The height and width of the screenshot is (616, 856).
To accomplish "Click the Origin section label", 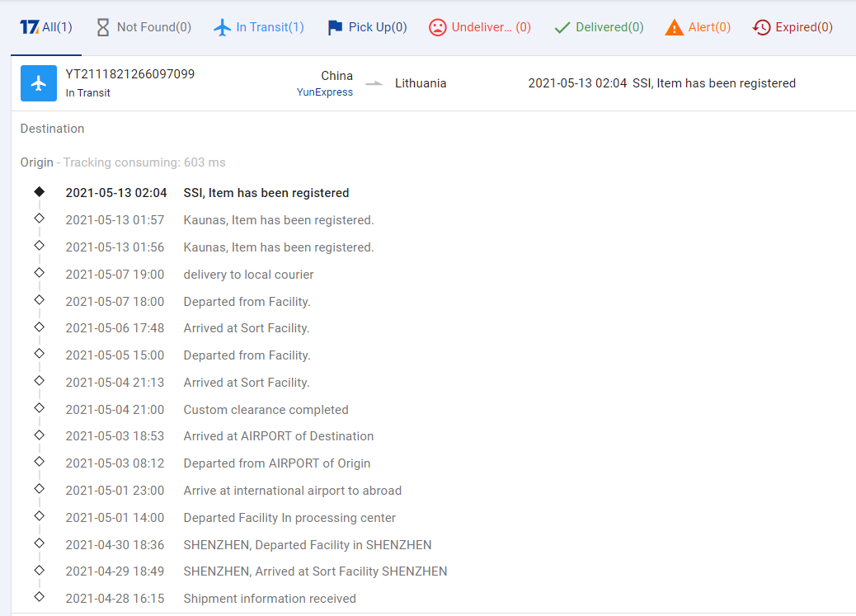I will coord(37,162).
